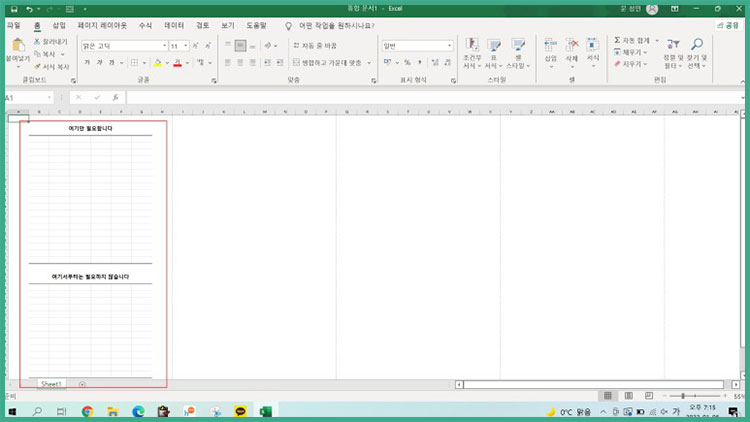Screen dimensions: 750x422
Task: Toggle center horizontal alignment
Action: 240,63
